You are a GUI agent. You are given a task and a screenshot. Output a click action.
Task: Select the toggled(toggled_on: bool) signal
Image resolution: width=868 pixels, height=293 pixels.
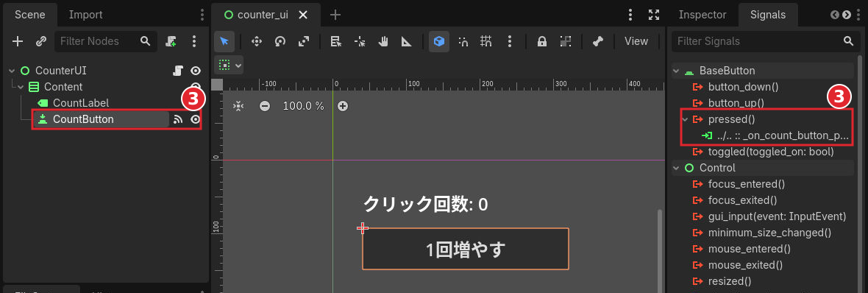coord(771,151)
